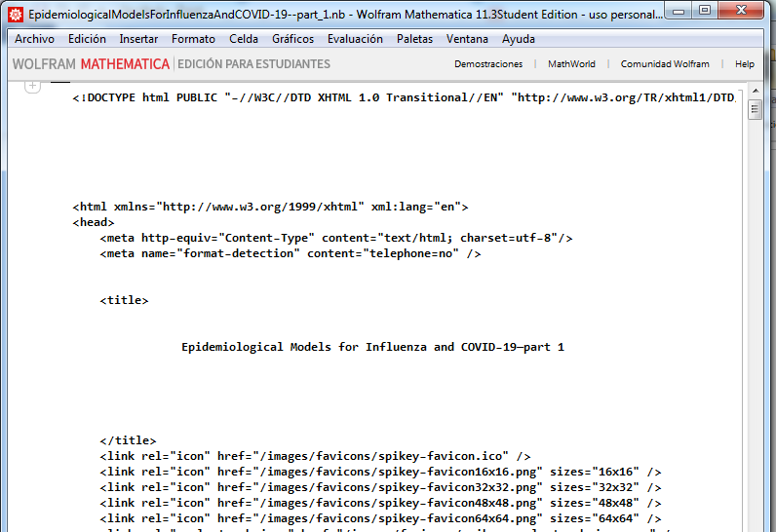Open the Formato menu
The height and width of the screenshot is (532, 776).
tap(193, 39)
